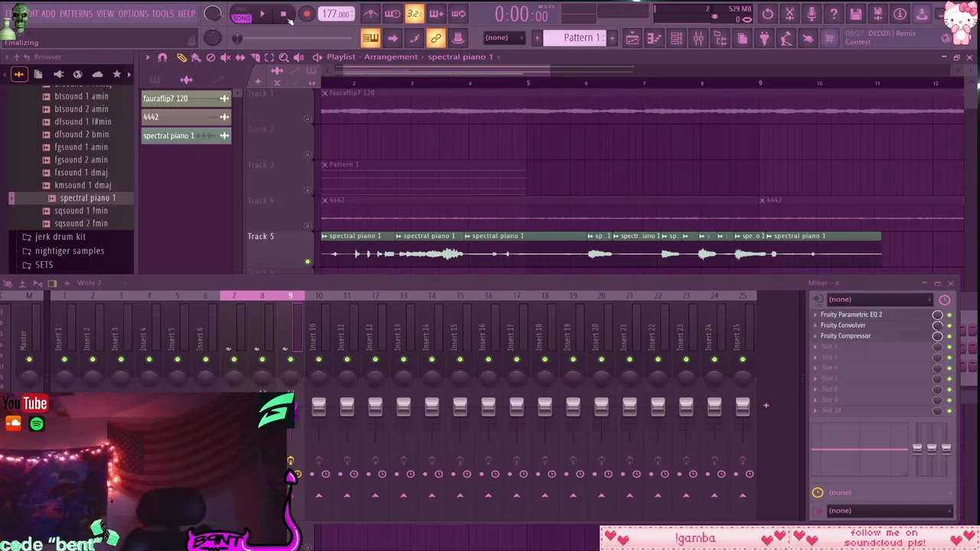980x551 pixels.
Task: Toggle the magnet snap icon in Playlist
Action: [x=162, y=57]
